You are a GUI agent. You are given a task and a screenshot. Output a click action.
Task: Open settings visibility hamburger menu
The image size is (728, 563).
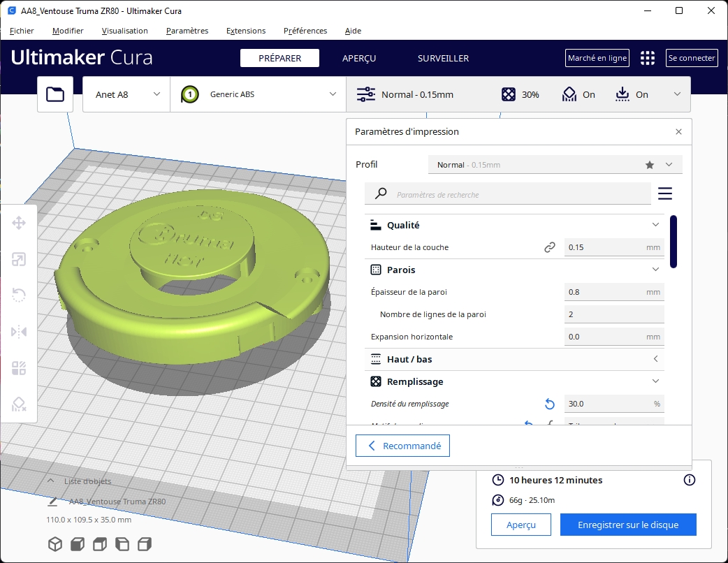click(664, 193)
